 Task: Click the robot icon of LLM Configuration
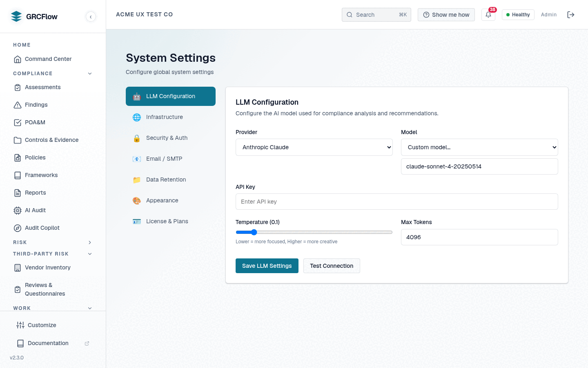(137, 96)
